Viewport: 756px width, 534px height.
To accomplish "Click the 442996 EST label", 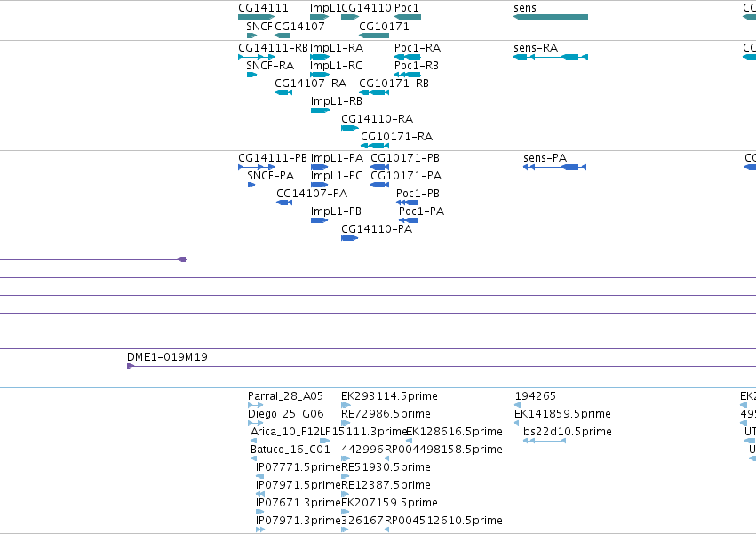I will pos(362,450).
